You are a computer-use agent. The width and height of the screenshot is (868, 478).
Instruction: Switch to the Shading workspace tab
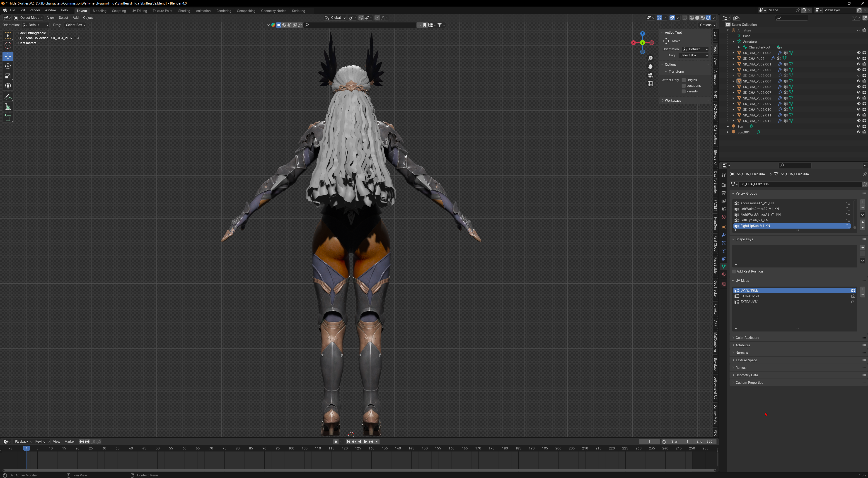[x=184, y=11]
